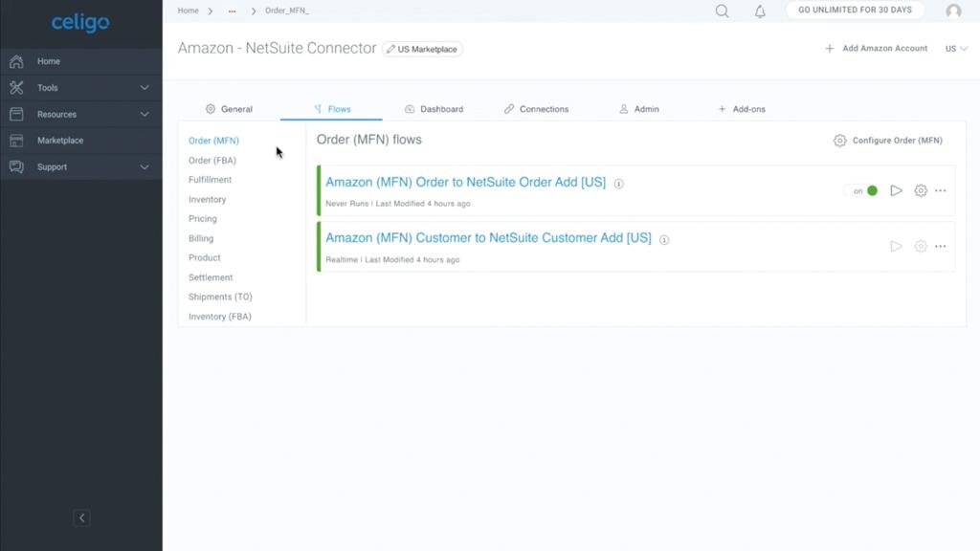Open Amazon (MFN) Order to NetSuite Order Add flow
Image resolution: width=980 pixels, height=551 pixels.
coord(466,183)
